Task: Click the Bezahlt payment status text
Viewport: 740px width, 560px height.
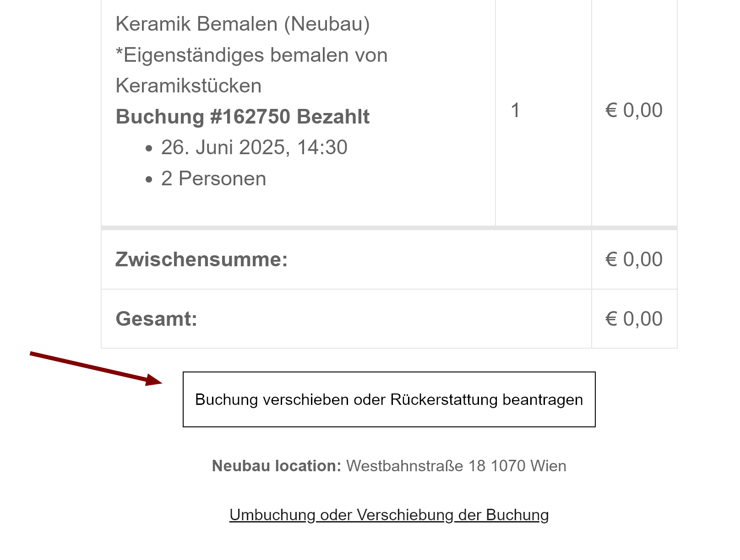Action: 333,117
